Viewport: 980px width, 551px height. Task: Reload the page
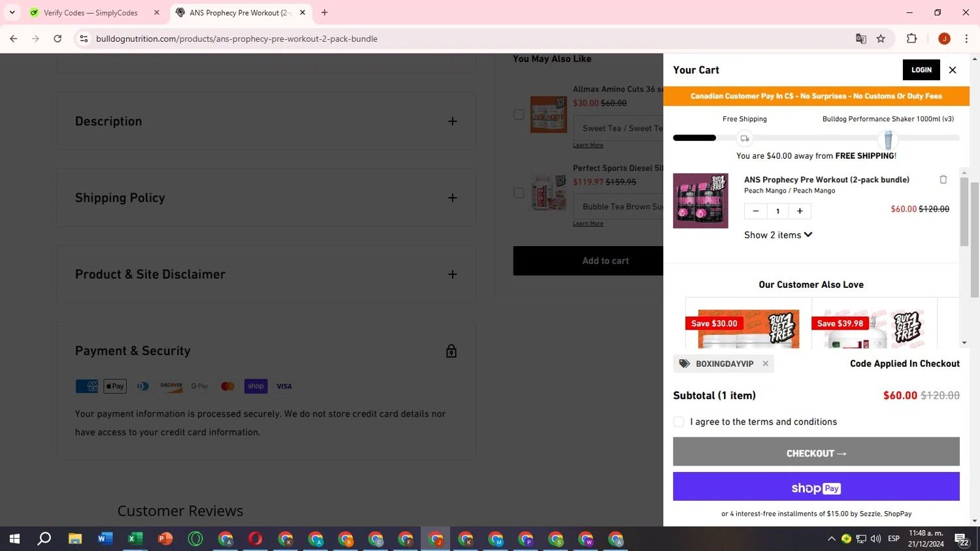coord(57,39)
